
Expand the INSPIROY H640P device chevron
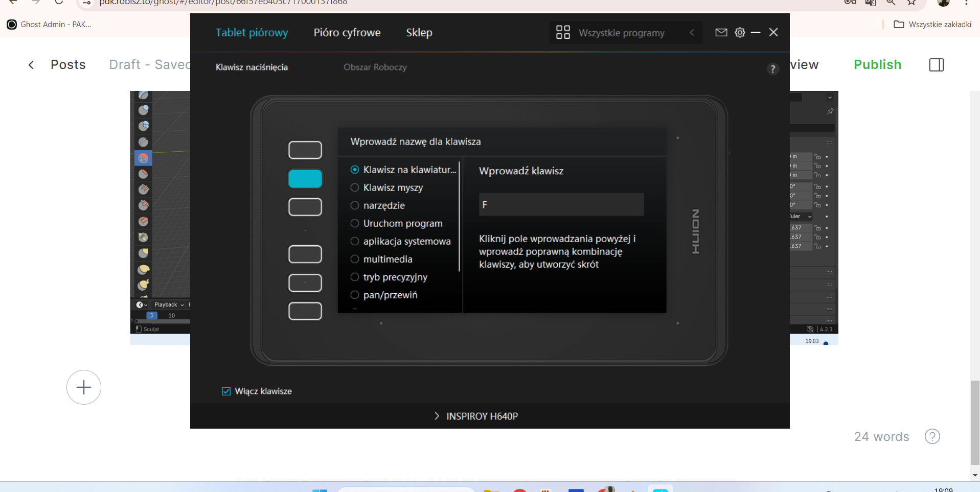pyautogui.click(x=437, y=416)
